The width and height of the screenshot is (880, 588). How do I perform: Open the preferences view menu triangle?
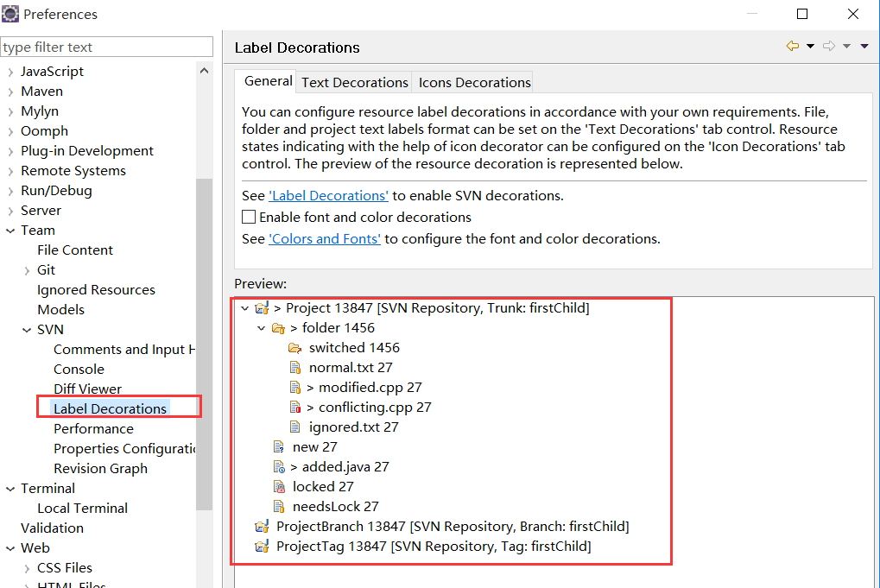coord(864,47)
